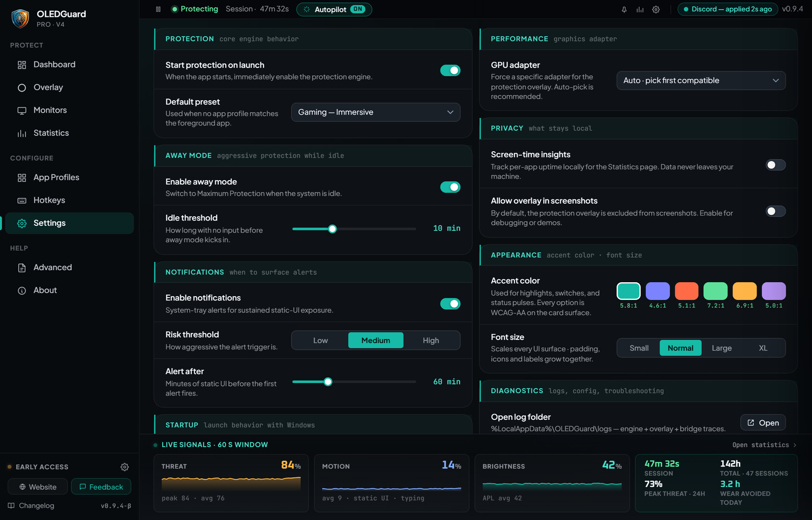
Task: Click the Monitors display icon
Action: (22, 111)
